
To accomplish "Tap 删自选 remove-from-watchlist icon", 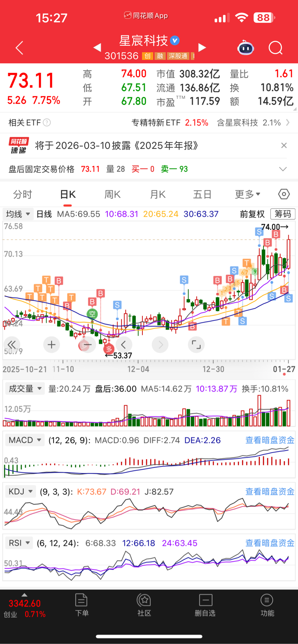I will 205,605.
